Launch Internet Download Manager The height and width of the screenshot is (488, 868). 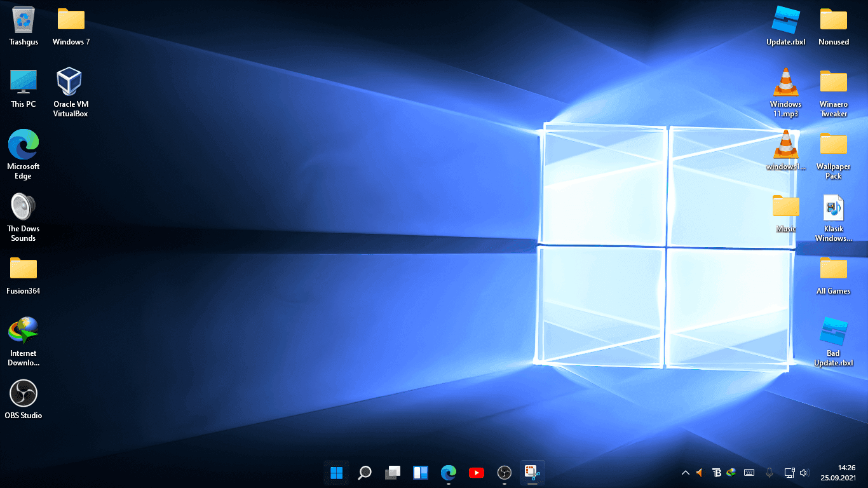(24, 330)
